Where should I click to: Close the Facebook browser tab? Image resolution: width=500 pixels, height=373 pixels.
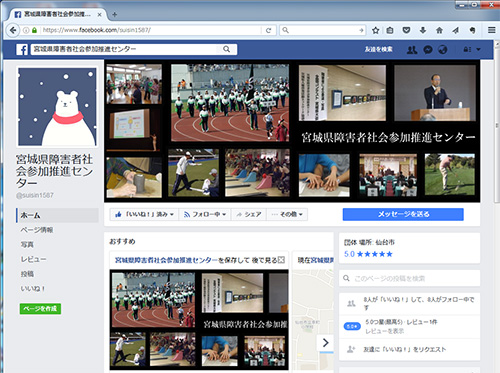pos(99,15)
